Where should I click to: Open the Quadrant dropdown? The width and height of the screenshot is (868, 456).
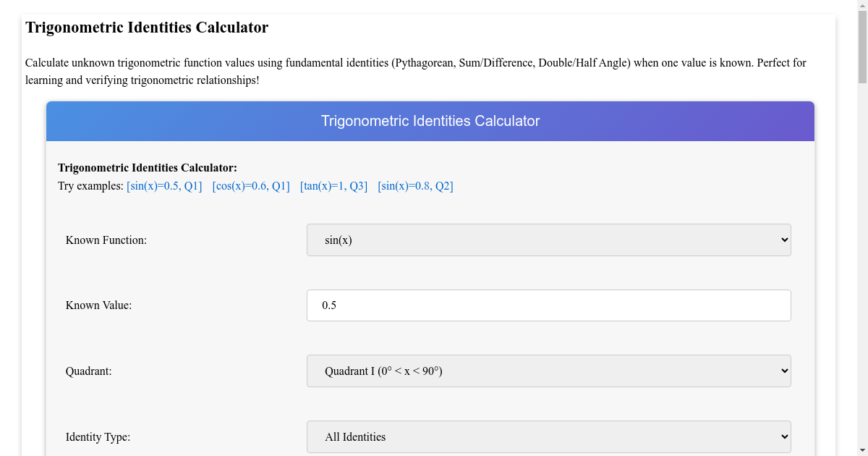[548, 370]
